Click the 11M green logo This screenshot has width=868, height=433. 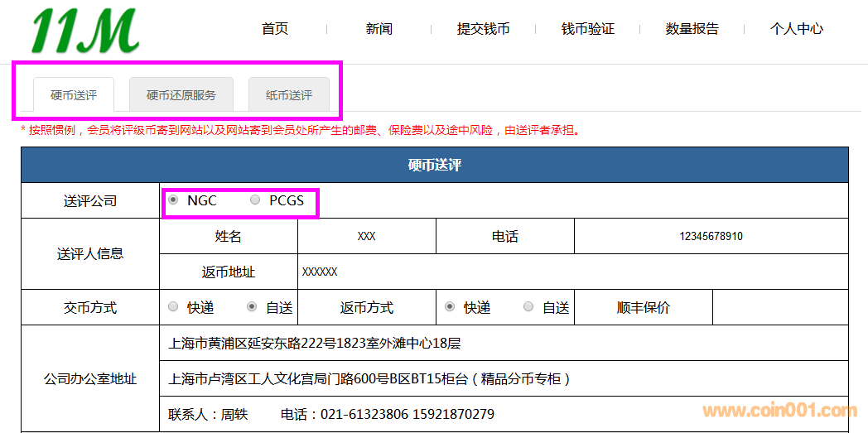point(84,31)
